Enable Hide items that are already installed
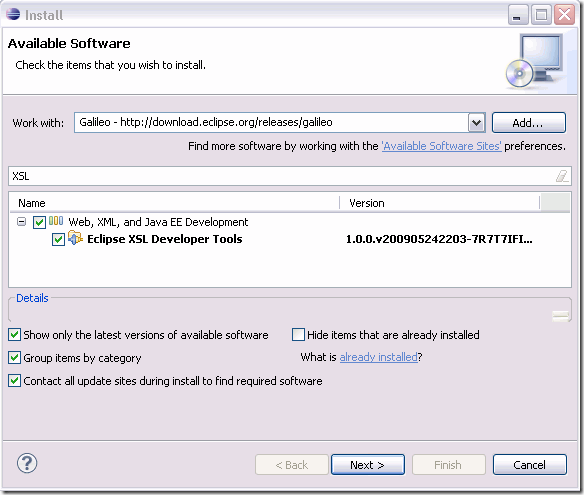584x495 pixels. [x=298, y=335]
